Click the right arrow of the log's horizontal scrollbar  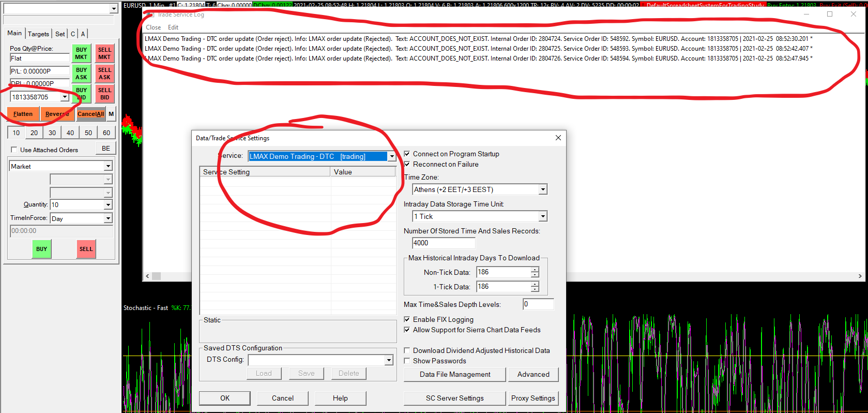[860, 276]
